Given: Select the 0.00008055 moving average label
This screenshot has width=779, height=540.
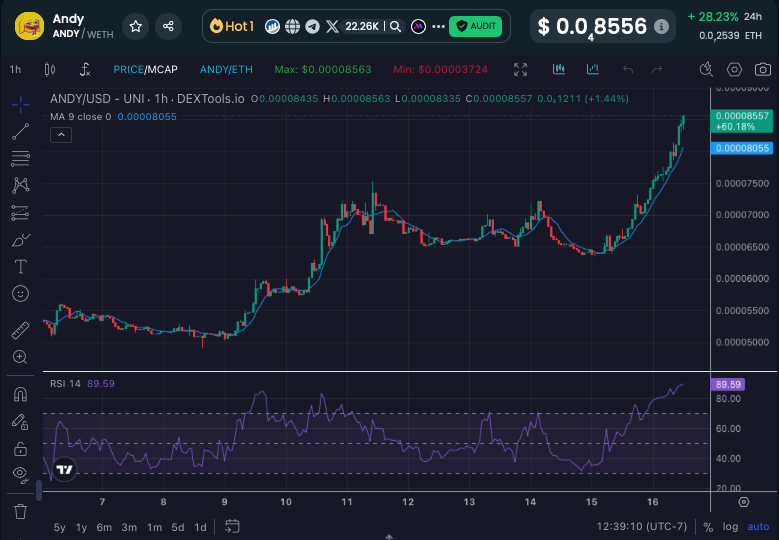Looking at the screenshot, I should tap(742, 148).
